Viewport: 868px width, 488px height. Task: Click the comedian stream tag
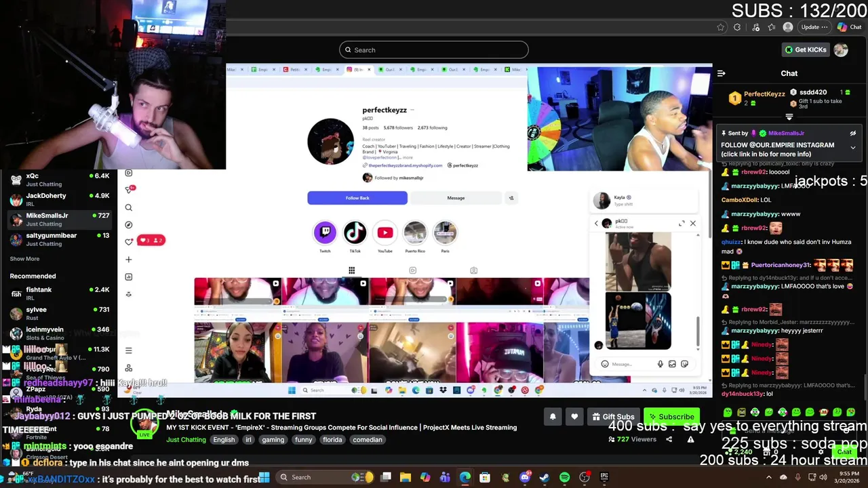click(368, 440)
